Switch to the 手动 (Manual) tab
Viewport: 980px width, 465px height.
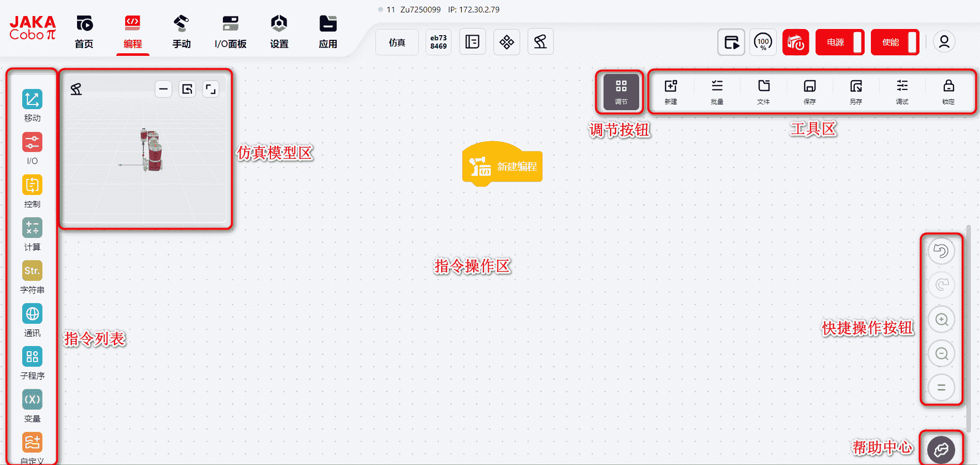tap(182, 32)
